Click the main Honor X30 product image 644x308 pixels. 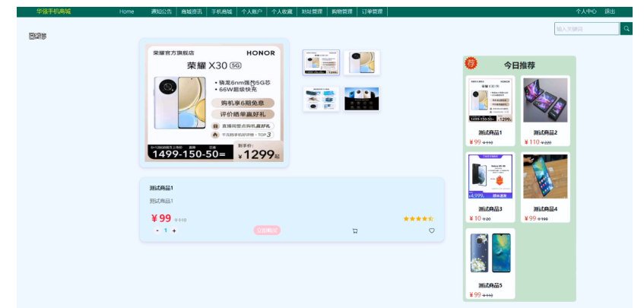[x=214, y=103]
